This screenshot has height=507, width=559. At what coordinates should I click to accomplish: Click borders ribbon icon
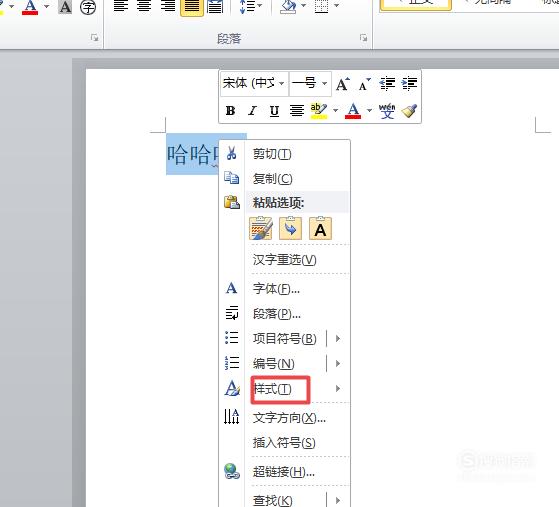322,6
